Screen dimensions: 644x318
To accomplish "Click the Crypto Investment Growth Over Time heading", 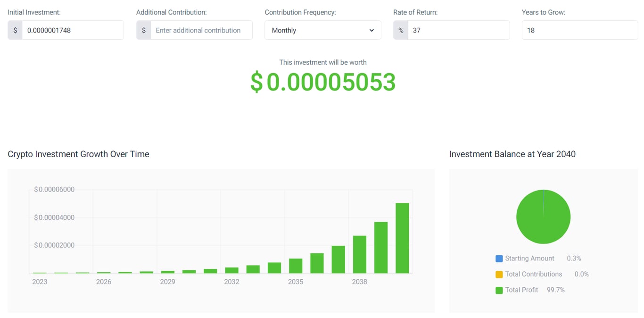I will pyautogui.click(x=78, y=154).
